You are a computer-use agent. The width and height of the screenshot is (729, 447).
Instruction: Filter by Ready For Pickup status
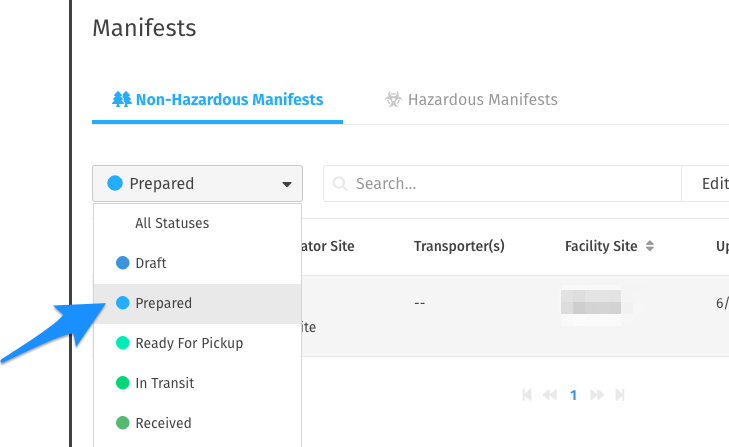(x=189, y=344)
